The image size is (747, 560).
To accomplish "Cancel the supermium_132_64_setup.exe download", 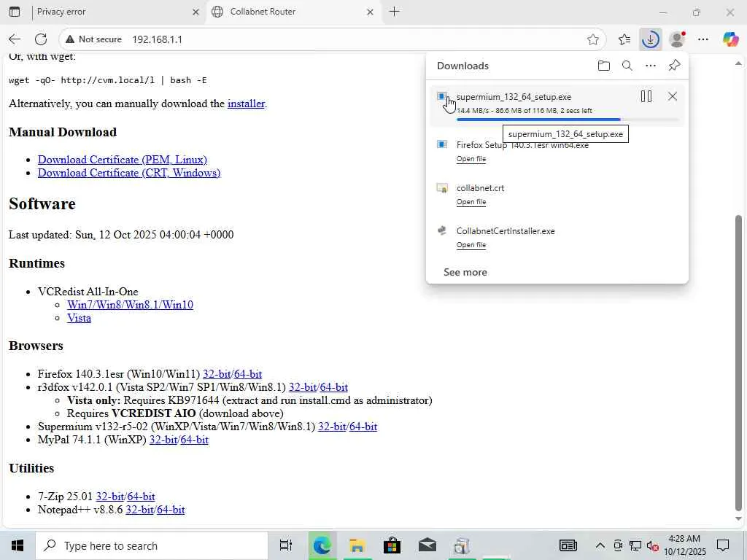I will pyautogui.click(x=672, y=97).
